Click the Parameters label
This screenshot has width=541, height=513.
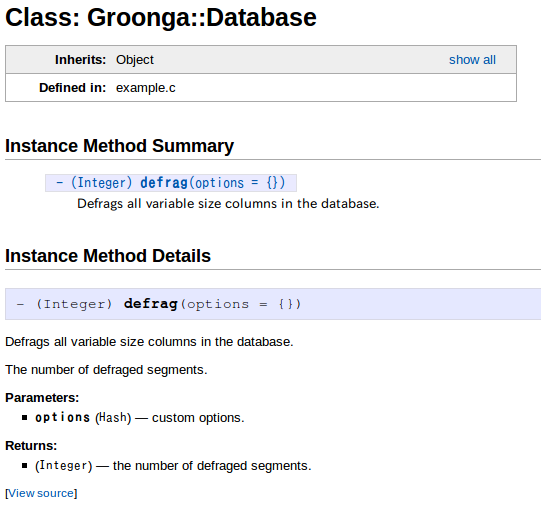(42, 397)
